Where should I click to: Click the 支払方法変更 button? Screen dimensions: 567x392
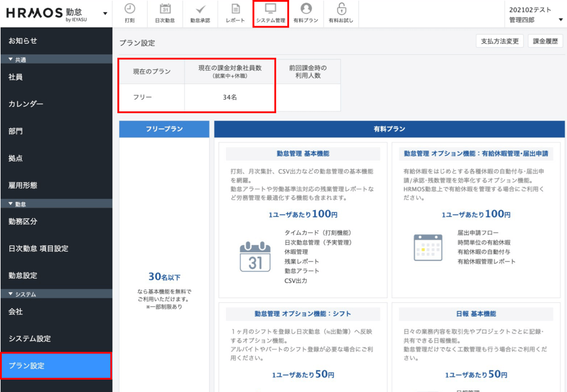500,41
